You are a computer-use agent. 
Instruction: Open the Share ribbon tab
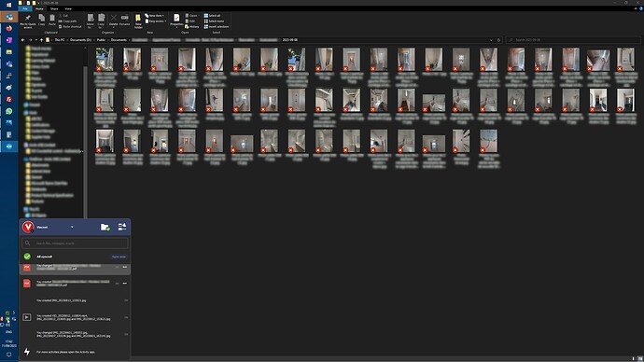[x=54, y=8]
